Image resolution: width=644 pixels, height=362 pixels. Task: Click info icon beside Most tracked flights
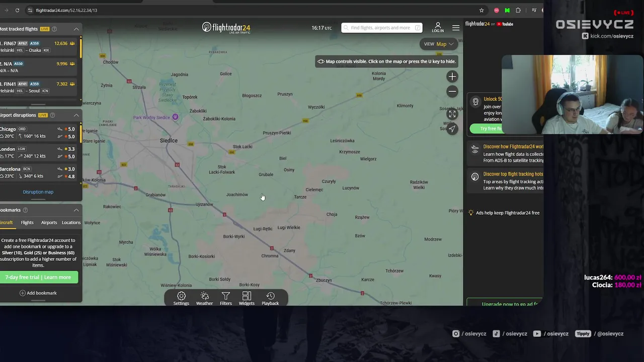click(x=54, y=29)
